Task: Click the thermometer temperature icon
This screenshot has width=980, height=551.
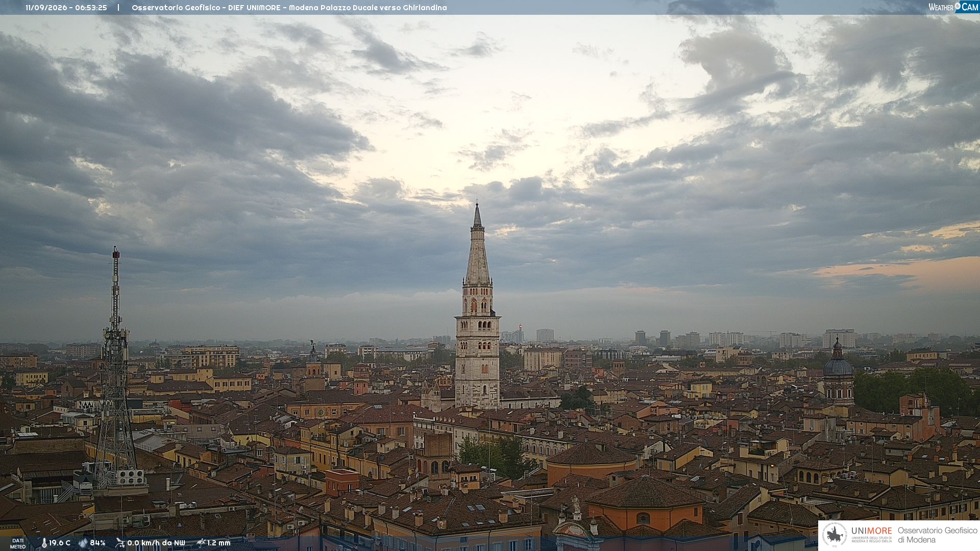Action: click(x=44, y=543)
